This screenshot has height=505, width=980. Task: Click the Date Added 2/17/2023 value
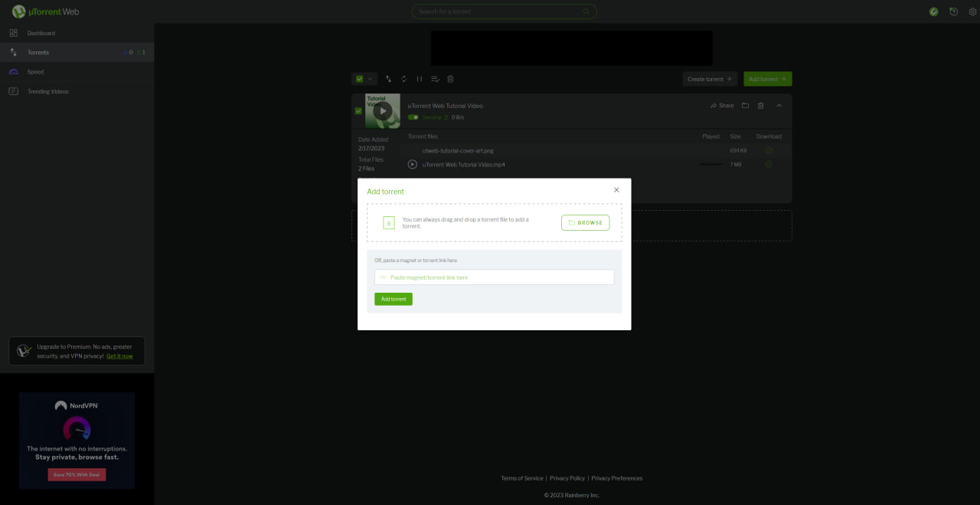[x=371, y=148]
